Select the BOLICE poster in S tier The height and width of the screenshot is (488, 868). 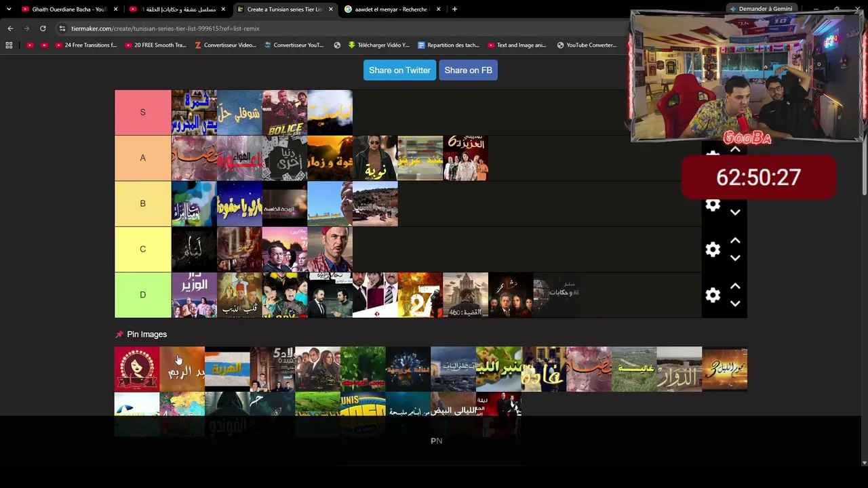tap(285, 113)
